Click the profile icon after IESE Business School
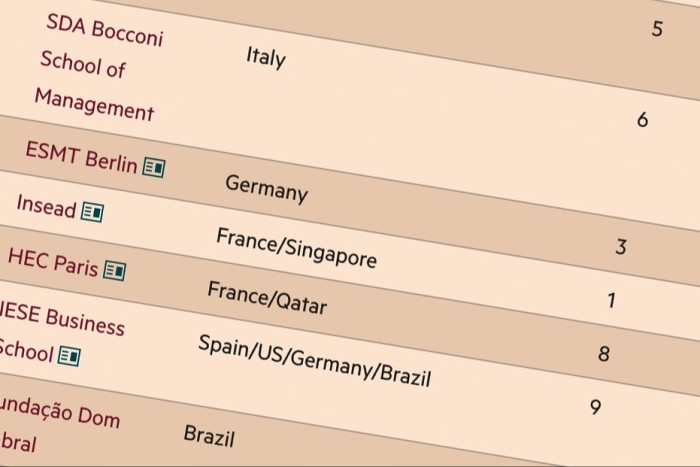This screenshot has width=700, height=467. point(70,356)
